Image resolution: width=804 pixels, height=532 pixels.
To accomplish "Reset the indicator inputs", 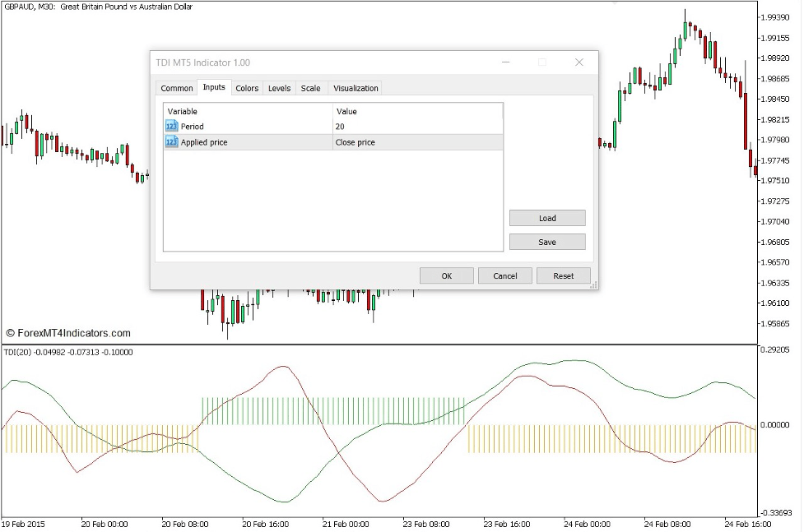I will (563, 275).
